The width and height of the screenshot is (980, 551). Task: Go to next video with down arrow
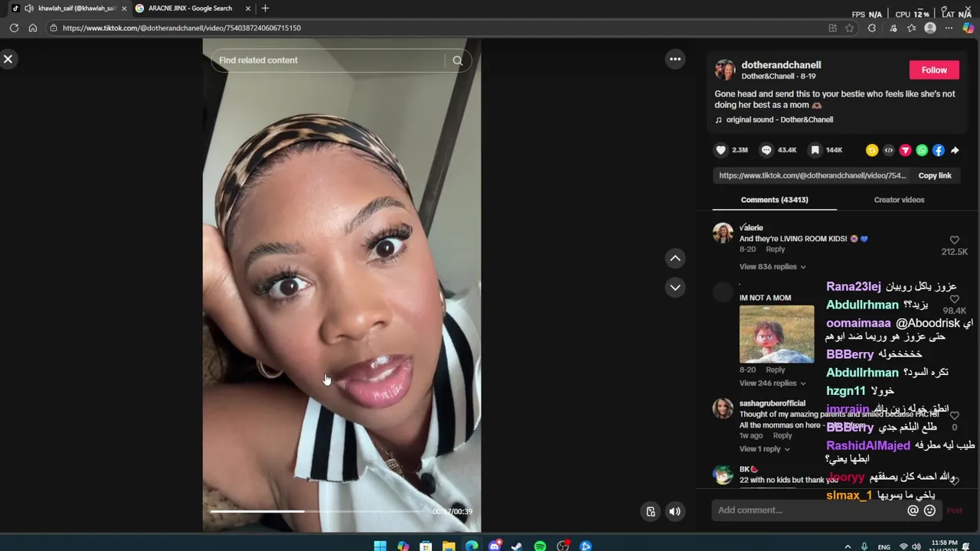click(675, 288)
